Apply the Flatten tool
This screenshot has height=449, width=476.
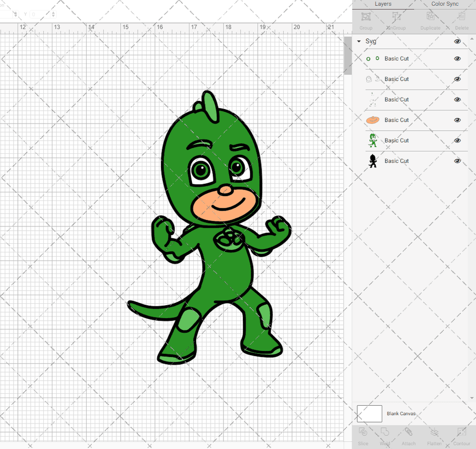tap(434, 437)
